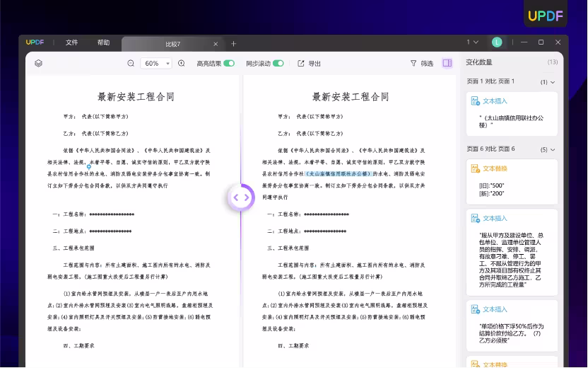Zoom in with the plus magnifier
This screenshot has width=588, height=368.
(181, 63)
